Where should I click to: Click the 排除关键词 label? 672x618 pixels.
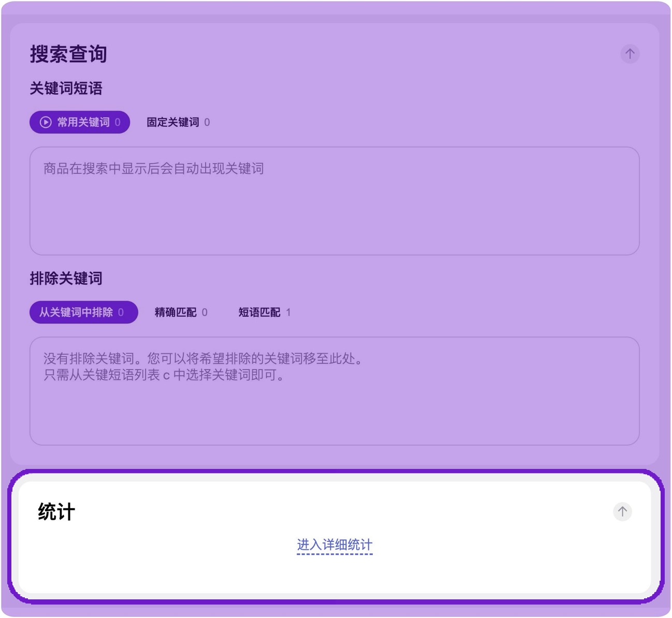click(66, 278)
